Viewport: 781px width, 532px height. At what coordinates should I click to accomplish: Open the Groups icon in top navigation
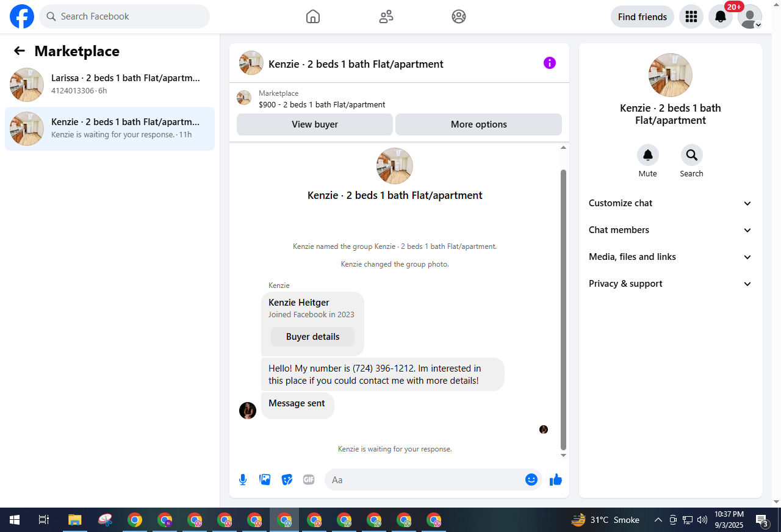point(459,16)
